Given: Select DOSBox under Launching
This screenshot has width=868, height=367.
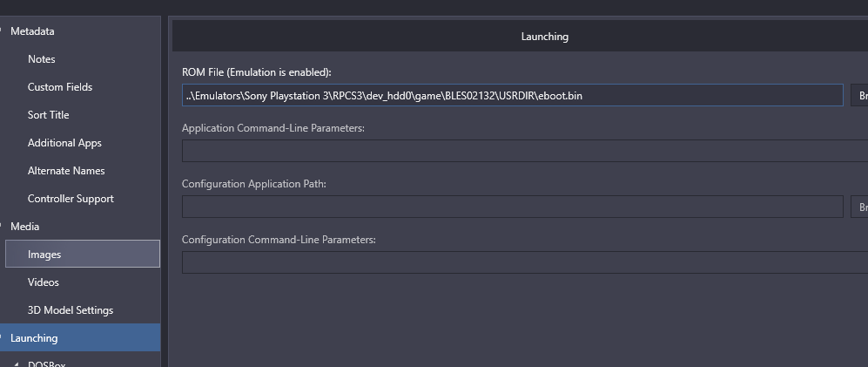Looking at the screenshot, I should click(46, 364).
